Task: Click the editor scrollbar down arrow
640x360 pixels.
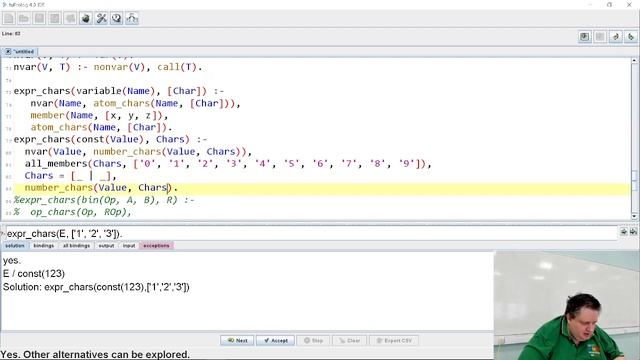Action: (x=634, y=216)
